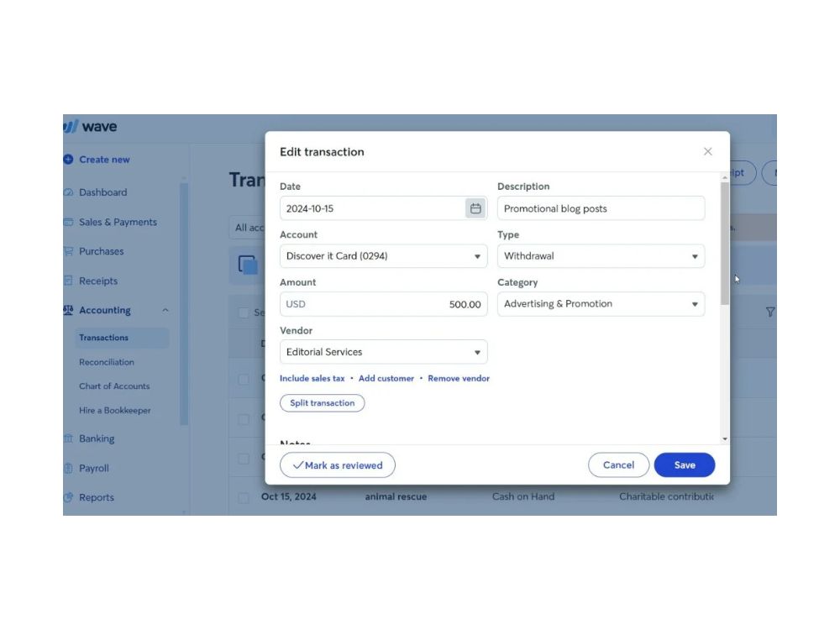Screen dimensions: 840x630
Task: Open the date picker calendar icon
Action: click(x=475, y=208)
